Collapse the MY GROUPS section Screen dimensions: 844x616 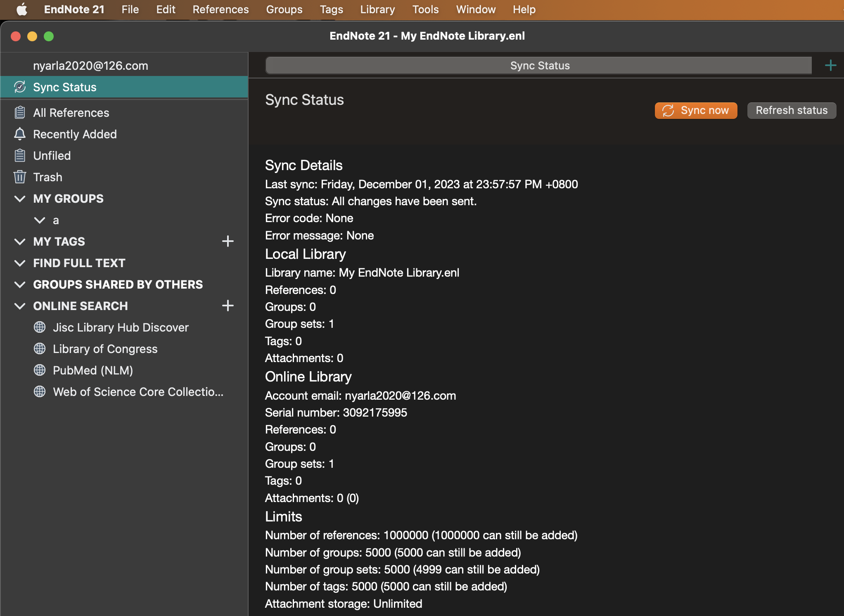click(x=20, y=199)
